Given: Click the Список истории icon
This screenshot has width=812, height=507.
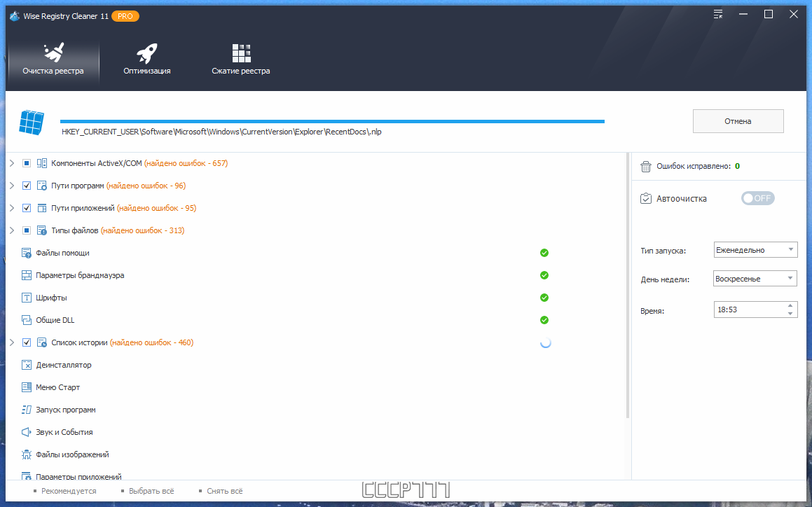Looking at the screenshot, I should pyautogui.click(x=42, y=342).
